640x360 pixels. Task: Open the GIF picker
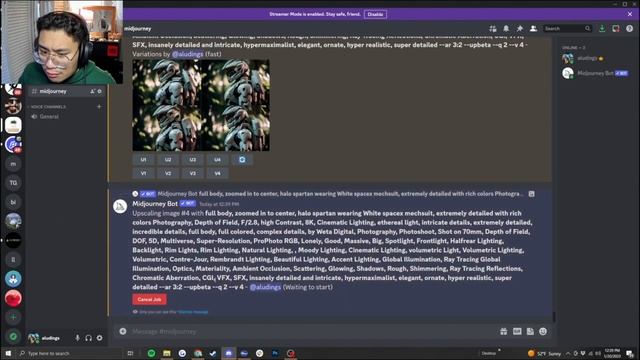[x=517, y=331]
